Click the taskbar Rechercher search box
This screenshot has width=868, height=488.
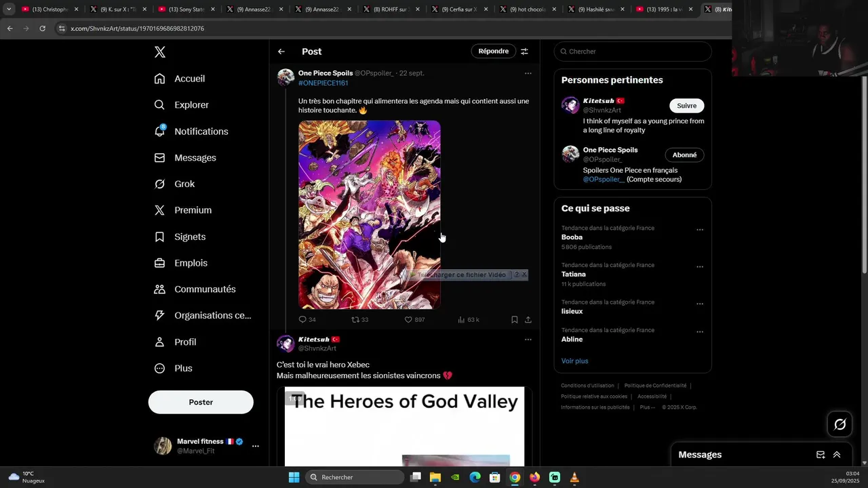[x=355, y=477]
